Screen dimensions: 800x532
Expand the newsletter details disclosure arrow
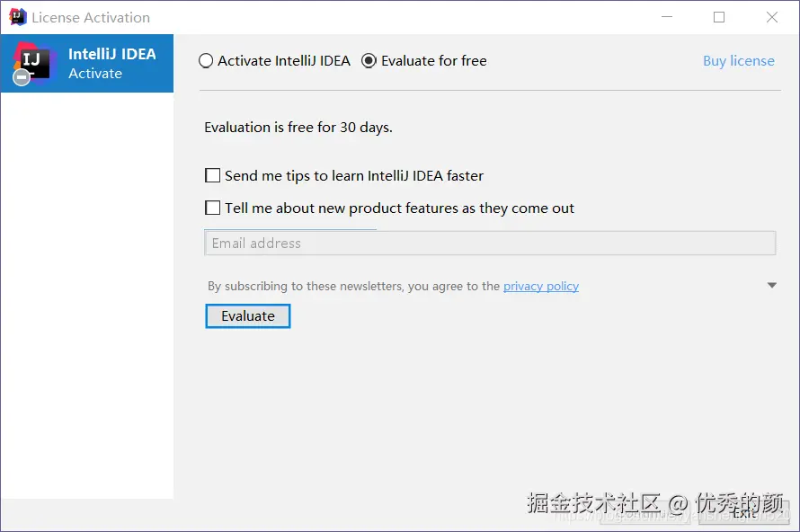click(771, 286)
